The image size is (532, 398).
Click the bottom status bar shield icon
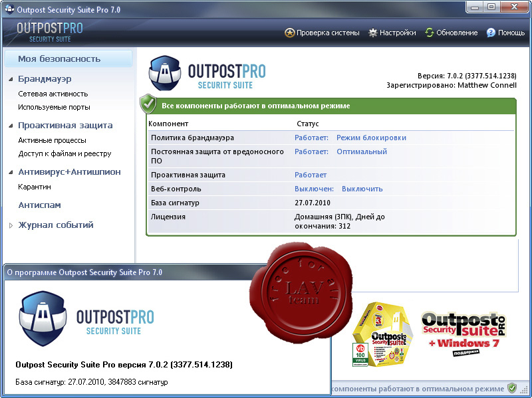click(x=512, y=388)
